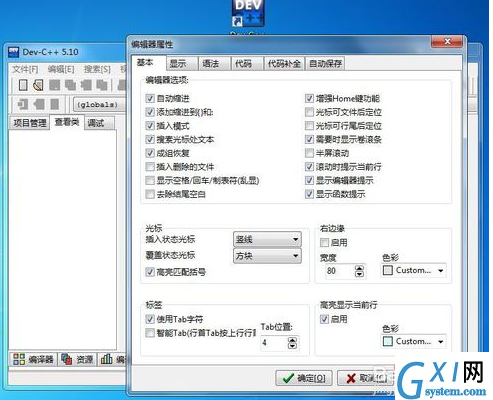
Task: Confirm with 确定[O] button
Action: 304,378
